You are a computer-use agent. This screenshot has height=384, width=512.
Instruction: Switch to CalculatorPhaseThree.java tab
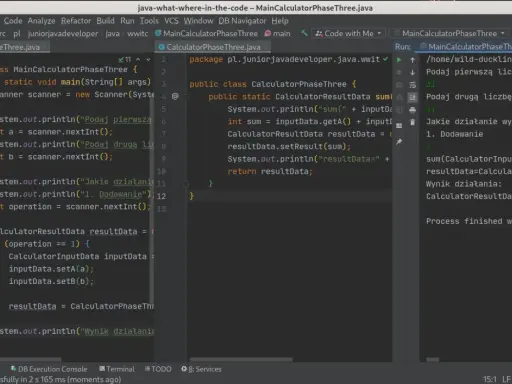click(x=213, y=47)
